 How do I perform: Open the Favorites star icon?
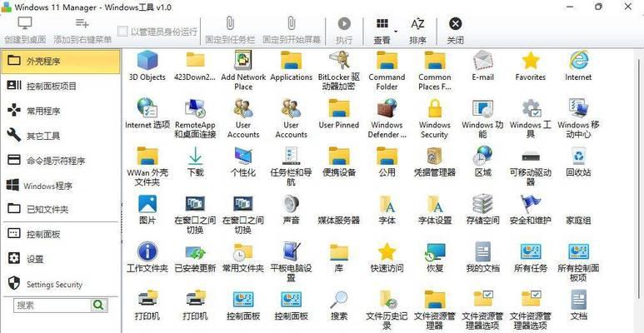click(531, 60)
